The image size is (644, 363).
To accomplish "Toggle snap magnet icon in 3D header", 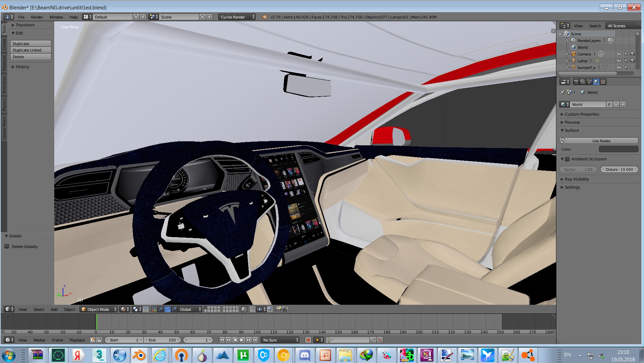I will [x=252, y=309].
